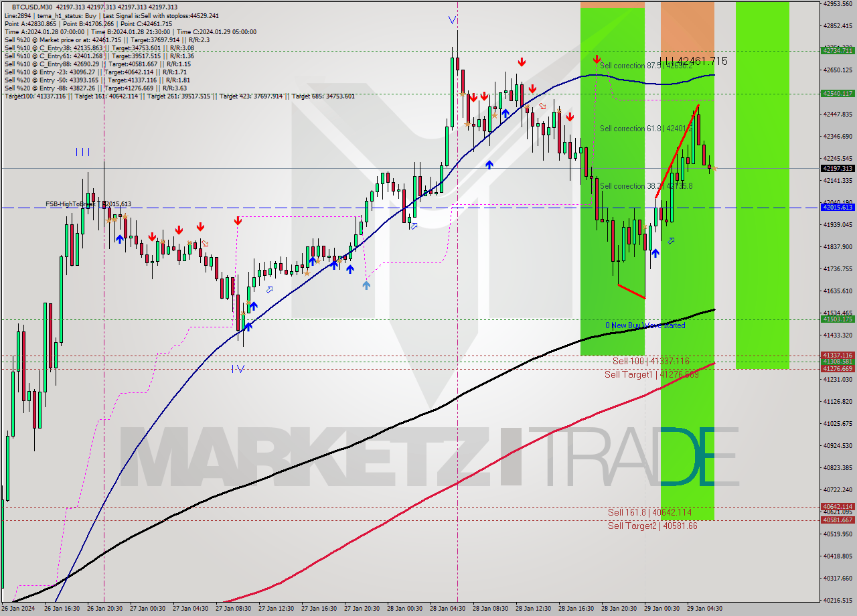
Task: Click the green 41503.175 price tag
Action: tap(837, 319)
